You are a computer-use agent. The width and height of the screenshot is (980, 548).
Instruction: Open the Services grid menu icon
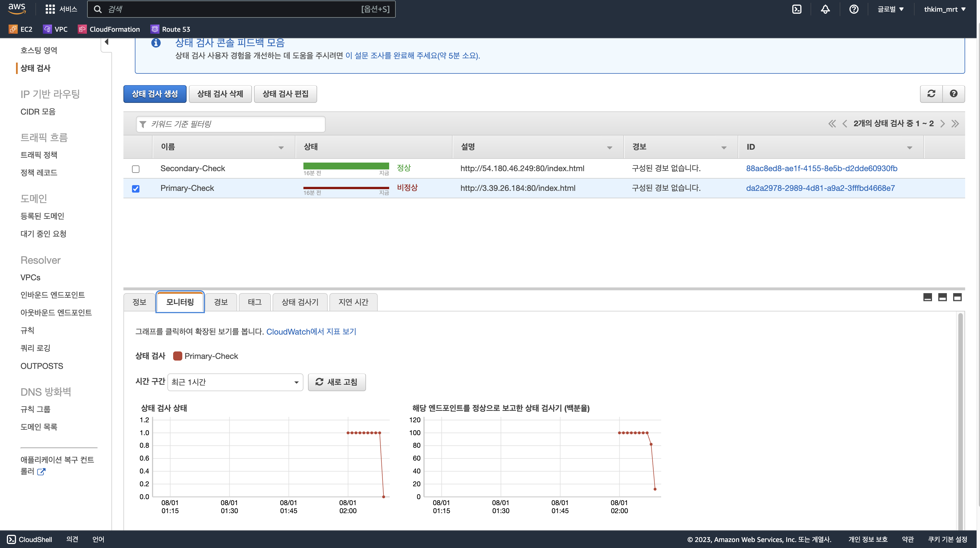click(x=50, y=9)
